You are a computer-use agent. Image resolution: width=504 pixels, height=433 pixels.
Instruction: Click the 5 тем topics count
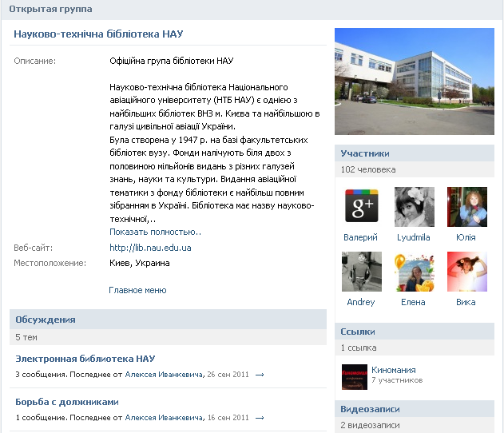tap(26, 337)
